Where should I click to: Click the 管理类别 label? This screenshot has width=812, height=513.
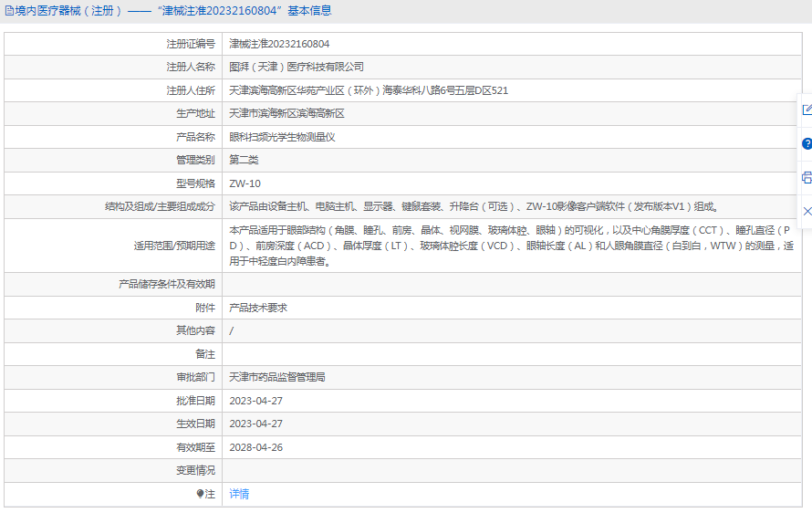point(195,160)
